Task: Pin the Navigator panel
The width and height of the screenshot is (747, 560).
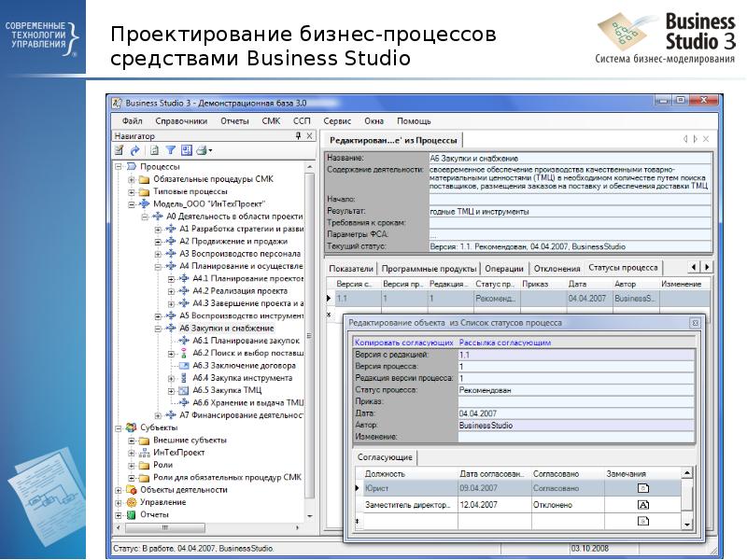Action: pyautogui.click(x=298, y=135)
